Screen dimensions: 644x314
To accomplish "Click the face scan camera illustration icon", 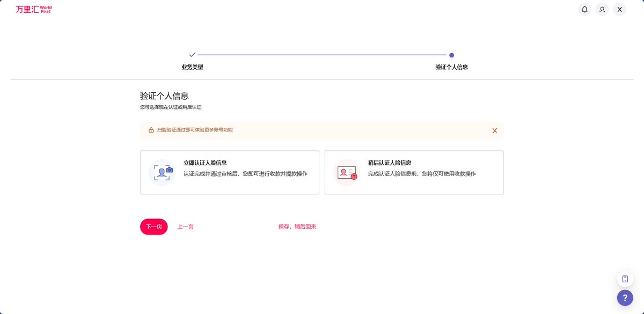I will (x=163, y=172).
